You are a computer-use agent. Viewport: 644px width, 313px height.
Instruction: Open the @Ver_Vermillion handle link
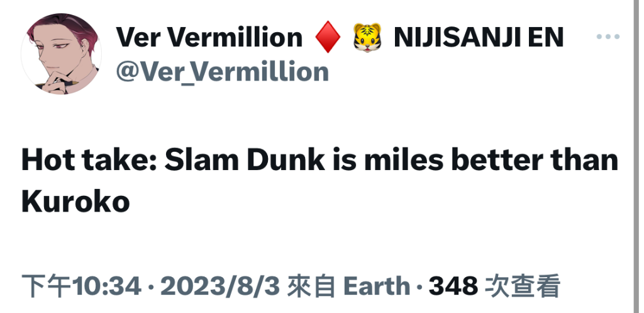[x=222, y=72]
